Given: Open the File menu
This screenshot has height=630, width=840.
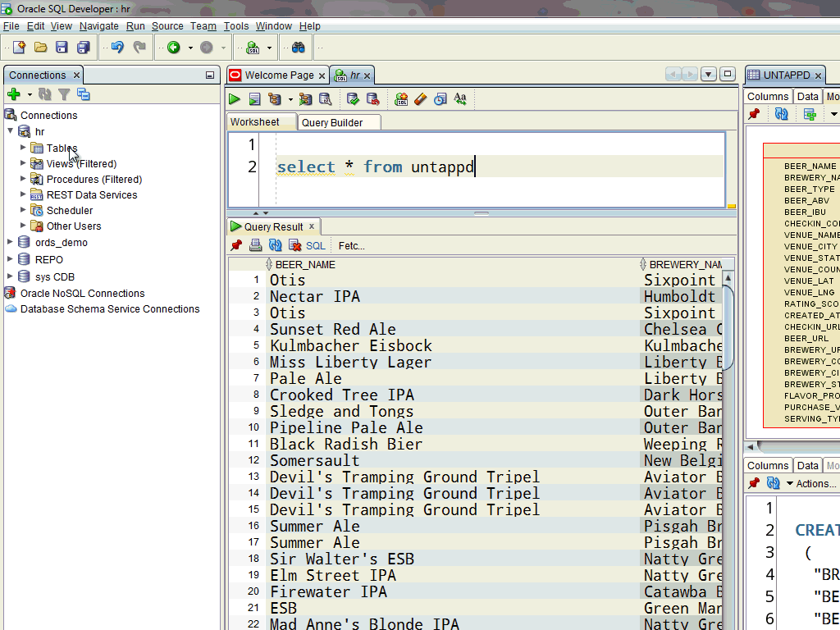Looking at the screenshot, I should (x=11, y=26).
